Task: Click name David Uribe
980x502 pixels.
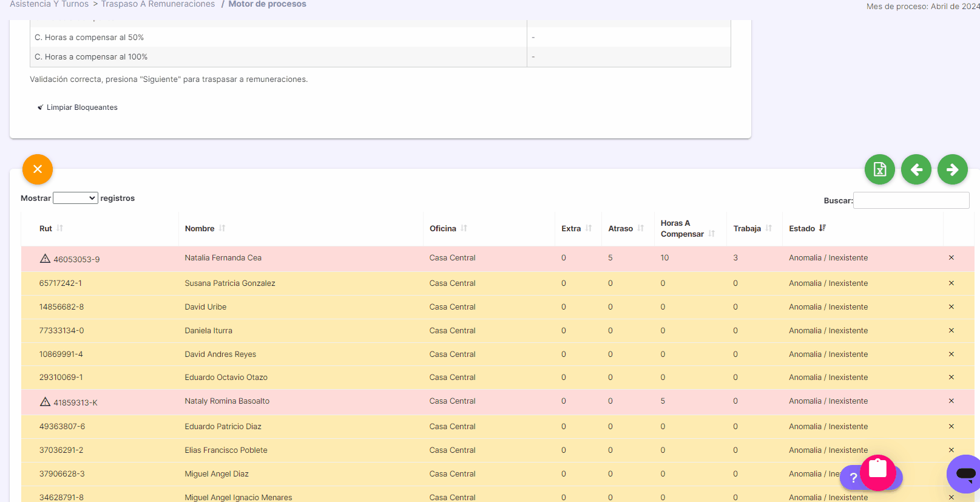Action: [x=206, y=307]
